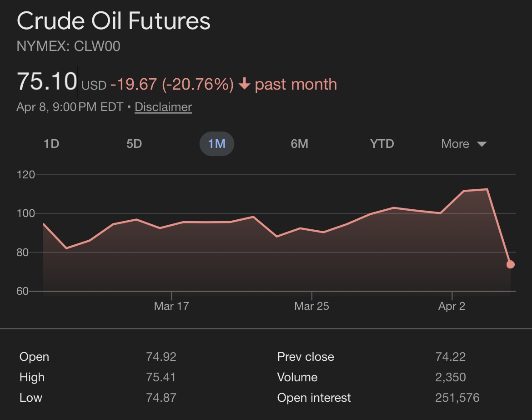The width and height of the screenshot is (532, 420).
Task: Click the Prev close value 74.22
Action: click(x=450, y=357)
